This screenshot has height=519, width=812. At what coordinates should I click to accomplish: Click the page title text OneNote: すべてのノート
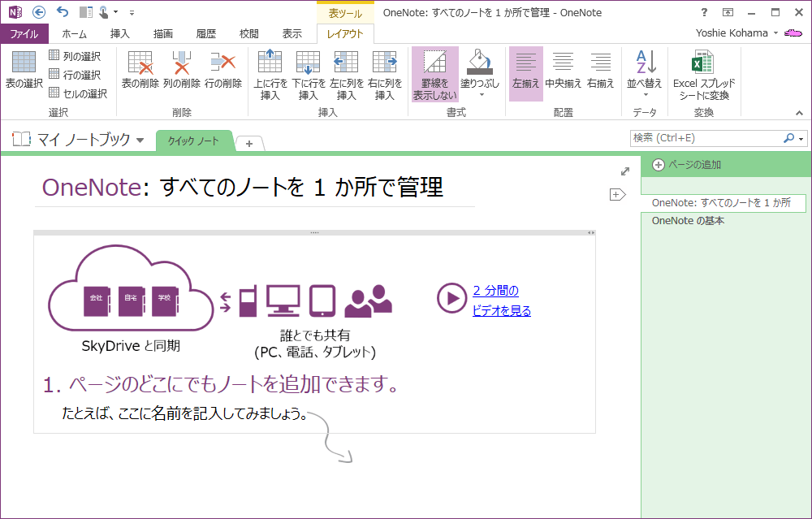pos(243,187)
